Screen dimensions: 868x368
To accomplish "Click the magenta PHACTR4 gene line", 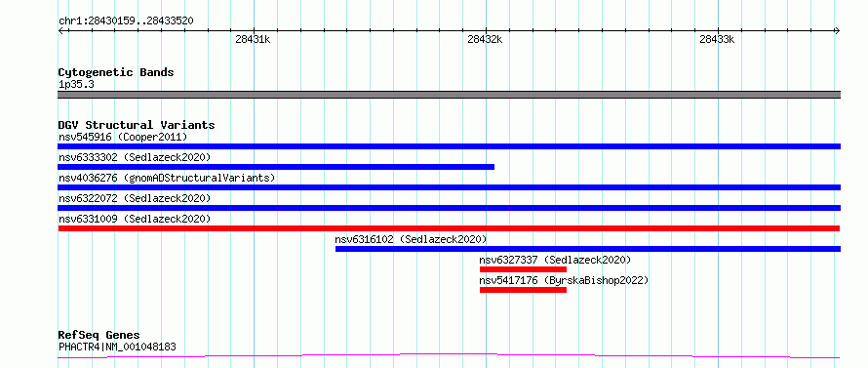I will (x=449, y=355).
